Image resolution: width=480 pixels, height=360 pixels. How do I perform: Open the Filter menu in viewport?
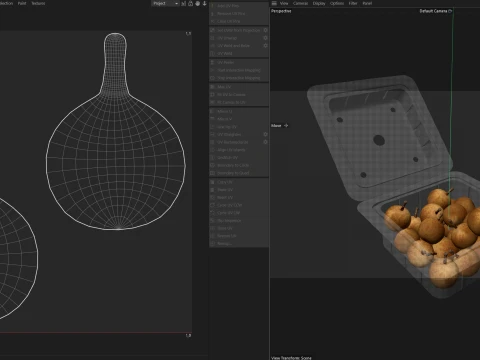(353, 3)
